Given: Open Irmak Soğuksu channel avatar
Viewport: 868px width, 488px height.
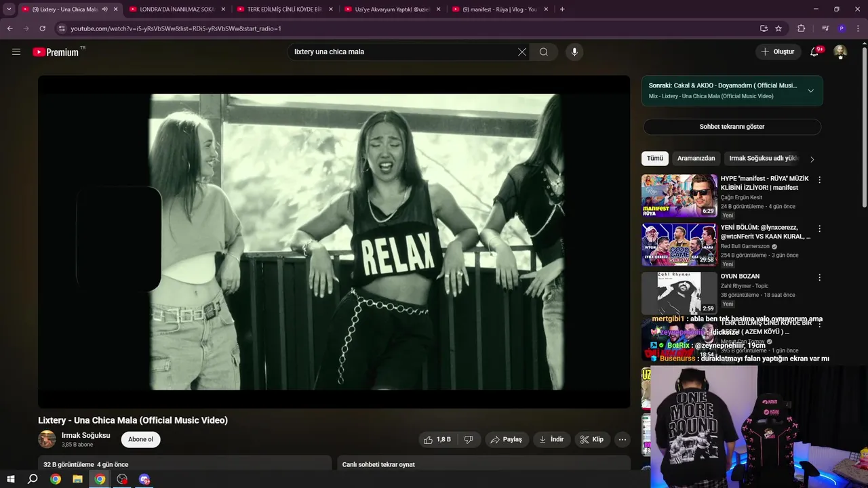Looking at the screenshot, I should pyautogui.click(x=47, y=439).
